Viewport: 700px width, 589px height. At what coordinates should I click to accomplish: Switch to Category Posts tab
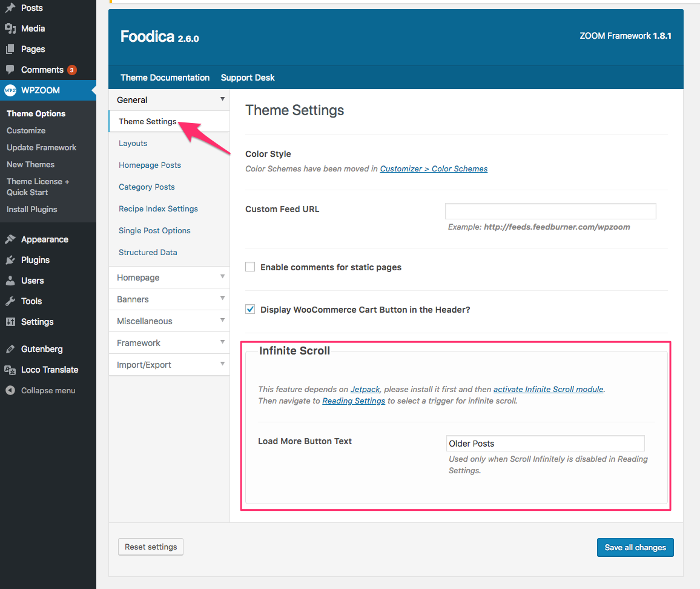tap(147, 187)
